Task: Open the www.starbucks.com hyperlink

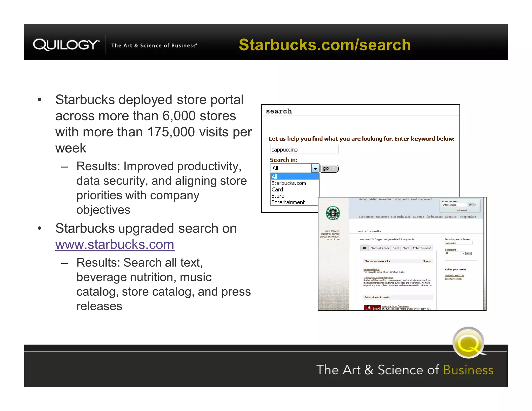Action: click(115, 244)
